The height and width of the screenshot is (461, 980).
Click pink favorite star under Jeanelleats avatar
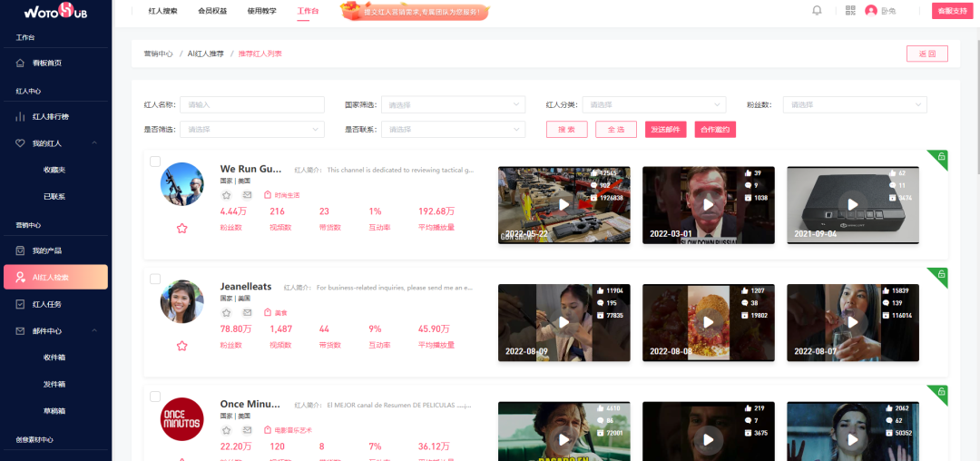[181, 346]
